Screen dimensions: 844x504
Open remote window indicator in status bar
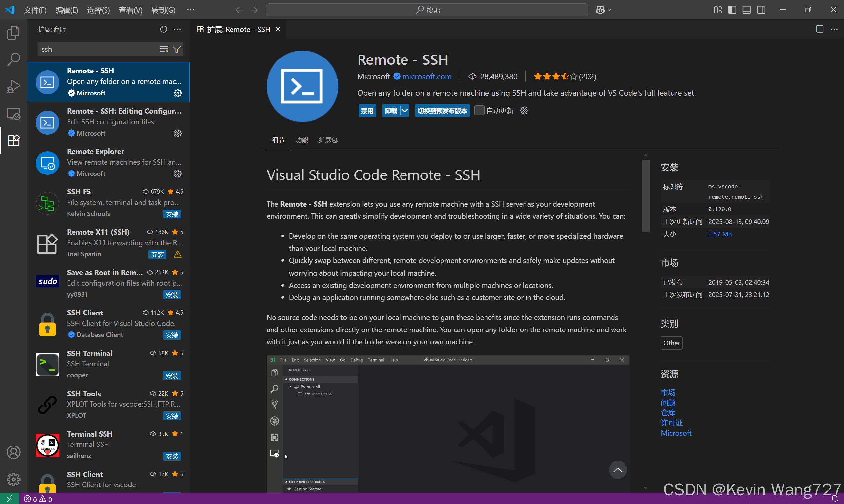10,499
